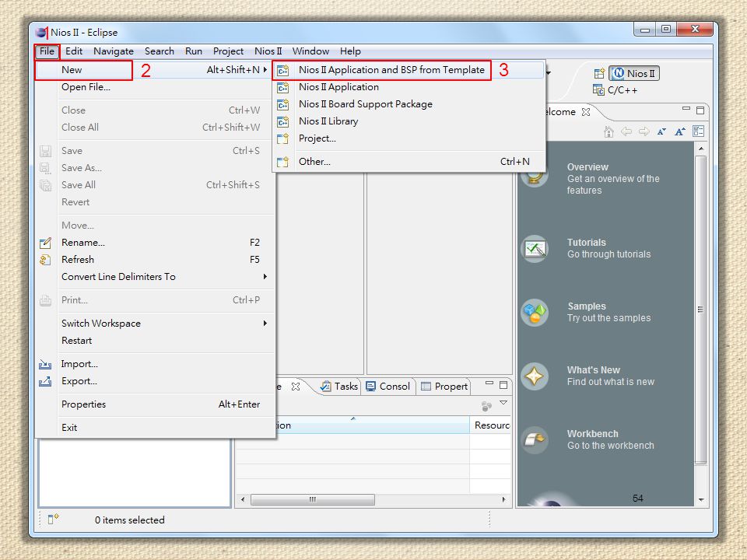The image size is (747, 560).
Task: Click the Refresh icon in File menu
Action: click(45, 260)
